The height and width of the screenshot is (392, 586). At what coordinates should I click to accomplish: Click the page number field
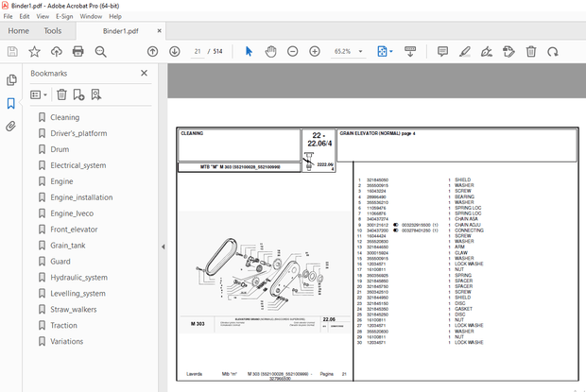click(198, 52)
